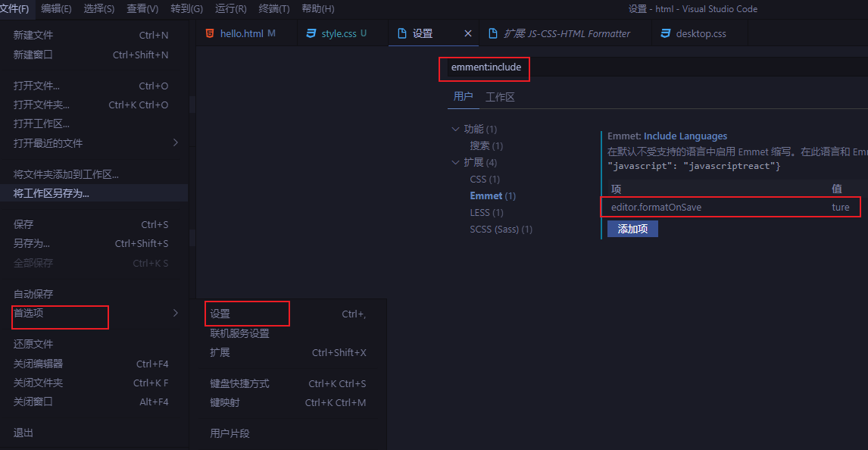The image size is (868, 450).
Task: Open the 文件(F) menu
Action: tap(15, 9)
